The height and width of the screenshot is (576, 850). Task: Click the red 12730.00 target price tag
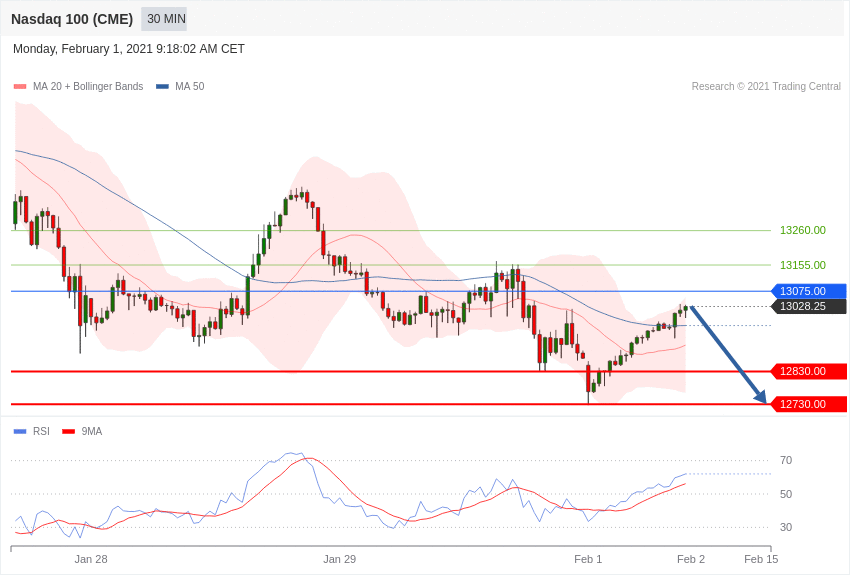pos(809,404)
